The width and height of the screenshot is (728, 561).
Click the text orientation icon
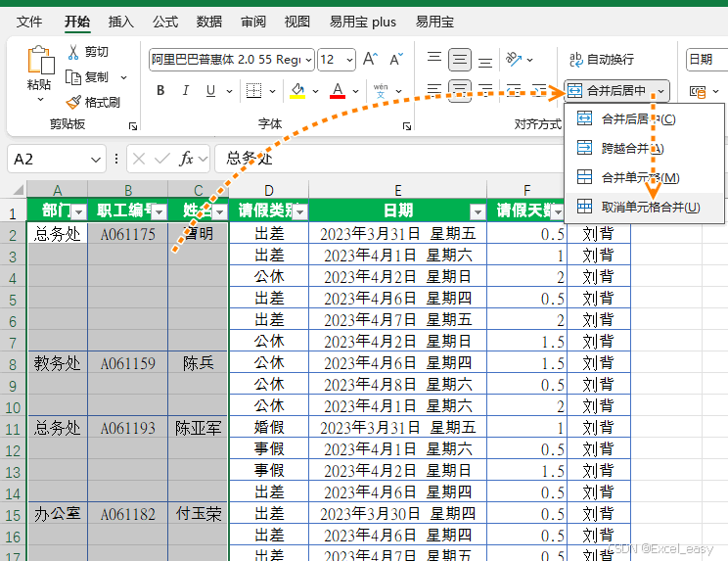(514, 59)
